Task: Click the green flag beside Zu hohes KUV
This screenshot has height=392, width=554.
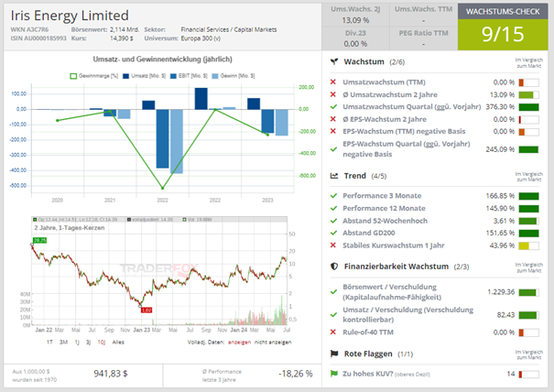Action: tap(333, 374)
